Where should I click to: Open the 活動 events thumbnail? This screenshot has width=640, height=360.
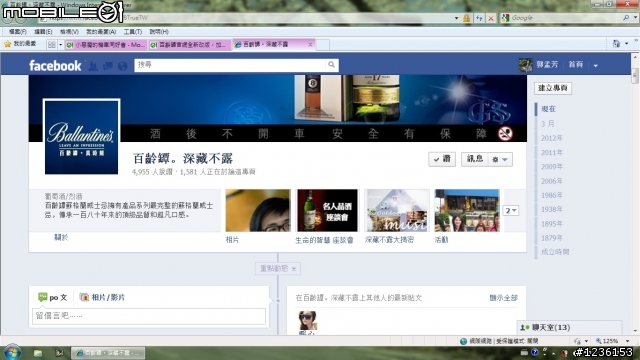467,211
